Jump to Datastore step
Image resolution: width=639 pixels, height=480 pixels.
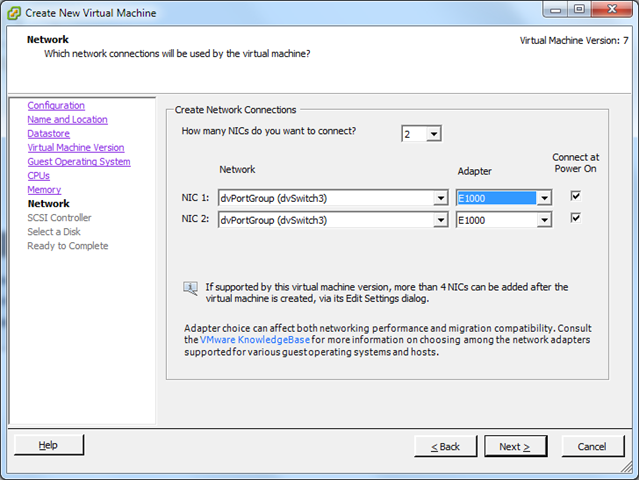[48, 134]
